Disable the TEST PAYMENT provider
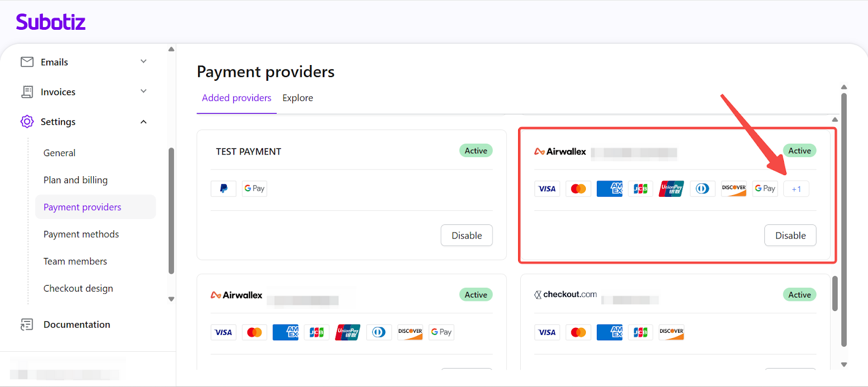868x387 pixels. [467, 235]
